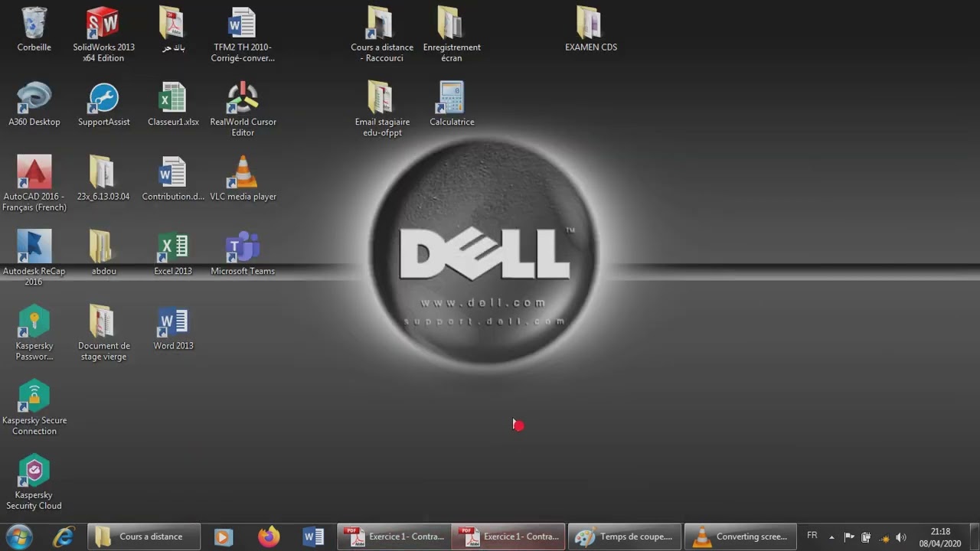Open the Action Center flag icon

click(849, 537)
